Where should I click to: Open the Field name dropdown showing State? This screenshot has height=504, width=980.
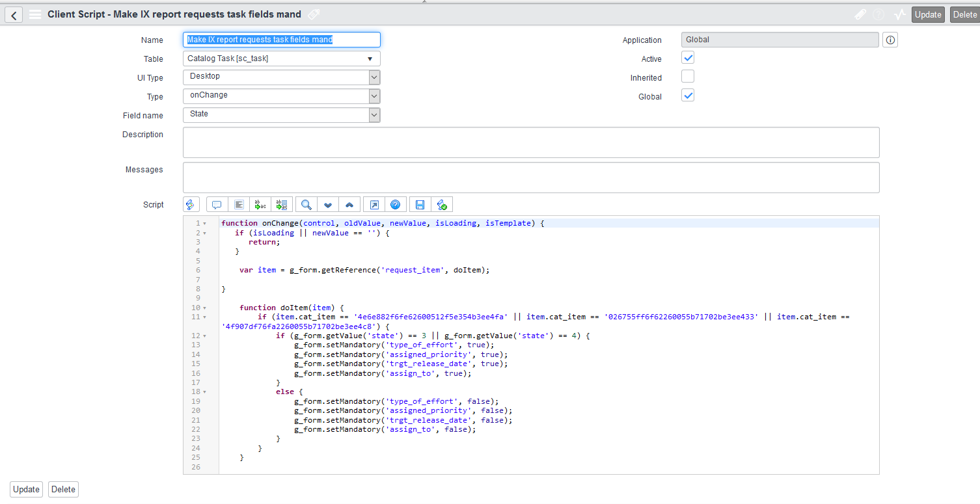tap(281, 115)
